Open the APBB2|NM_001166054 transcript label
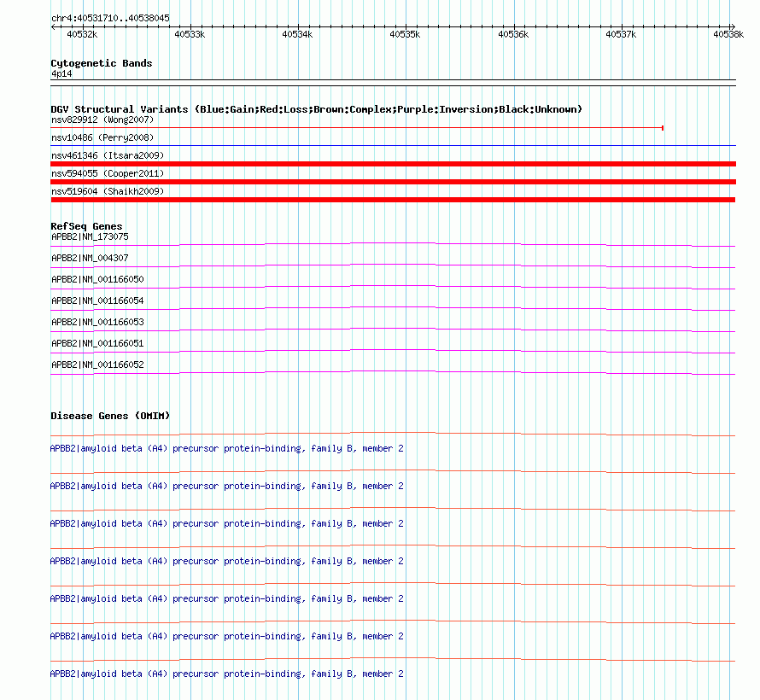The width and height of the screenshot is (760, 700). pos(97,300)
